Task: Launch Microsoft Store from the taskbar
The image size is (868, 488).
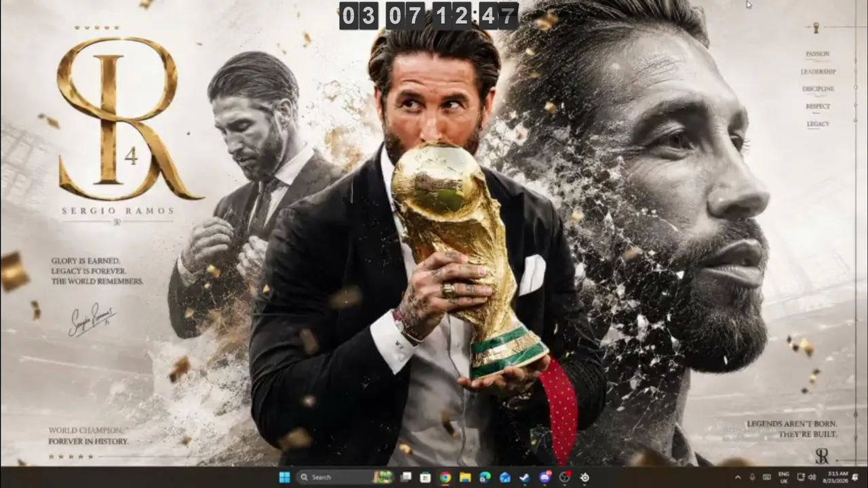Action: 425,477
